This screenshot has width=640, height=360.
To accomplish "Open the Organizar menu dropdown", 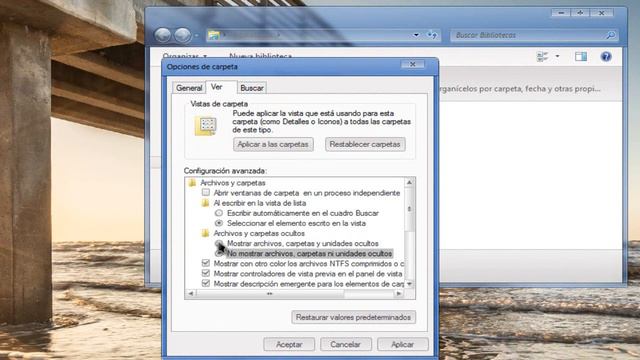I will click(185, 56).
